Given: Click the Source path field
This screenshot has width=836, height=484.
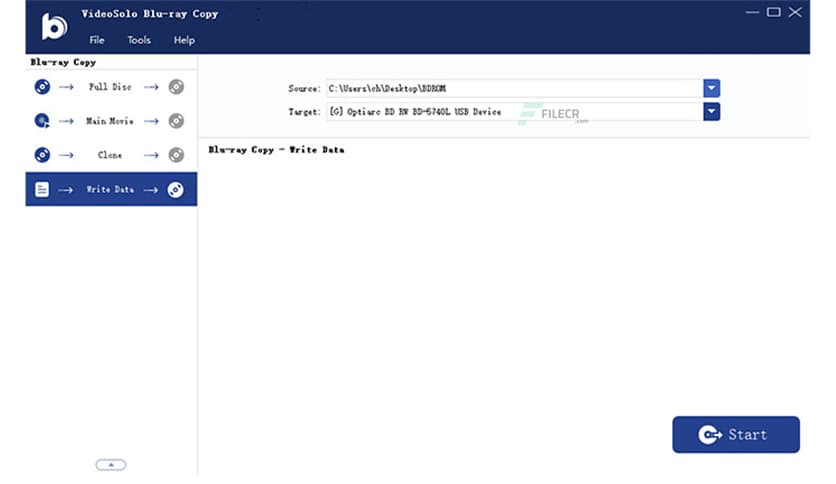Looking at the screenshot, I should [x=515, y=88].
